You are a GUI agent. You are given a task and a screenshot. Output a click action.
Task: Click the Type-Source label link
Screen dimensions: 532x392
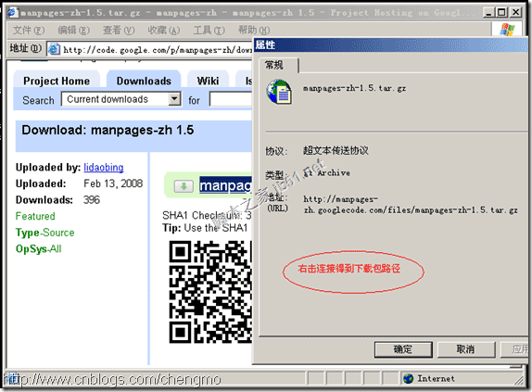pos(44,233)
